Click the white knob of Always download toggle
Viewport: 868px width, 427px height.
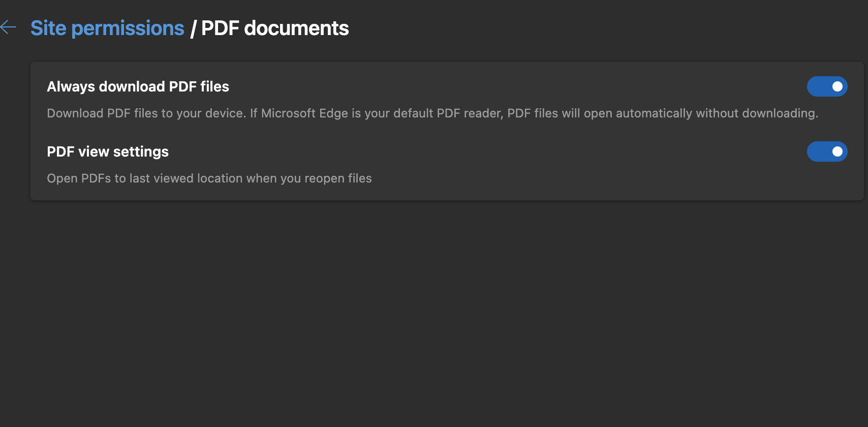click(x=837, y=86)
